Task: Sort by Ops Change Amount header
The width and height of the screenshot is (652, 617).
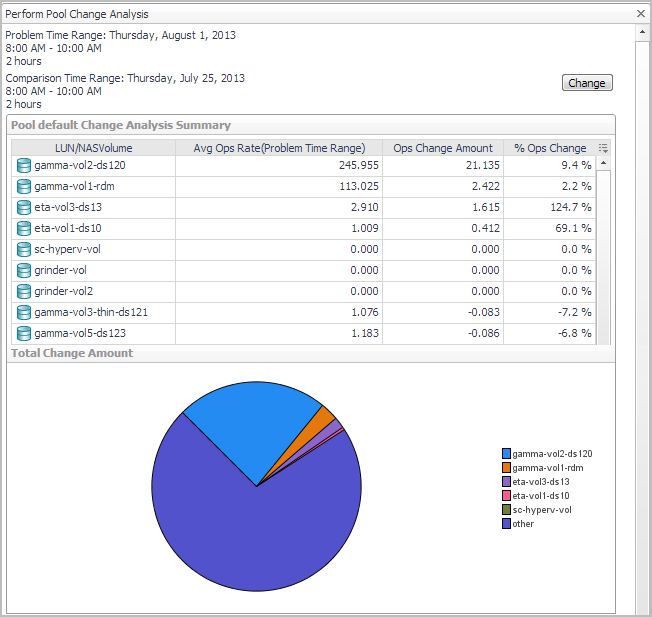Action: tap(443, 148)
